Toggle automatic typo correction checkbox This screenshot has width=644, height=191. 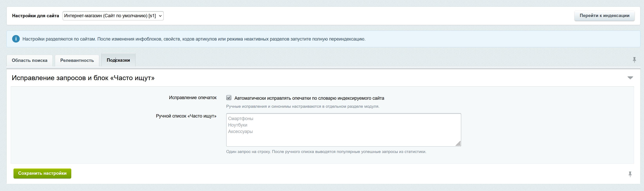coord(229,98)
